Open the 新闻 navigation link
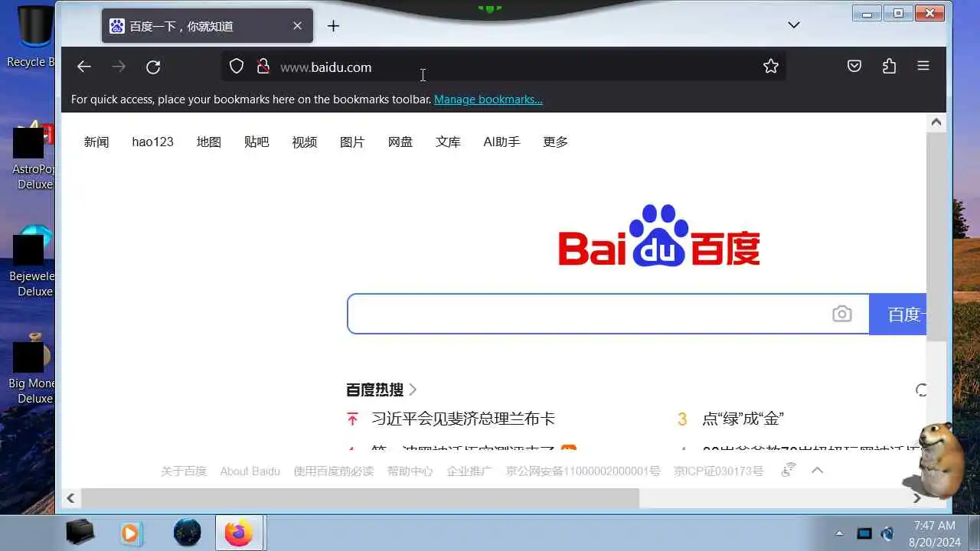980x551 pixels. pyautogui.click(x=96, y=142)
